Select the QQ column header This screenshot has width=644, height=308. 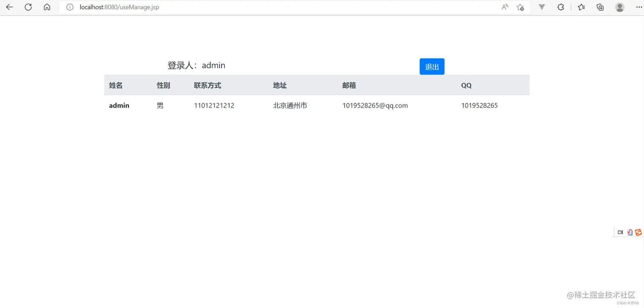point(466,85)
